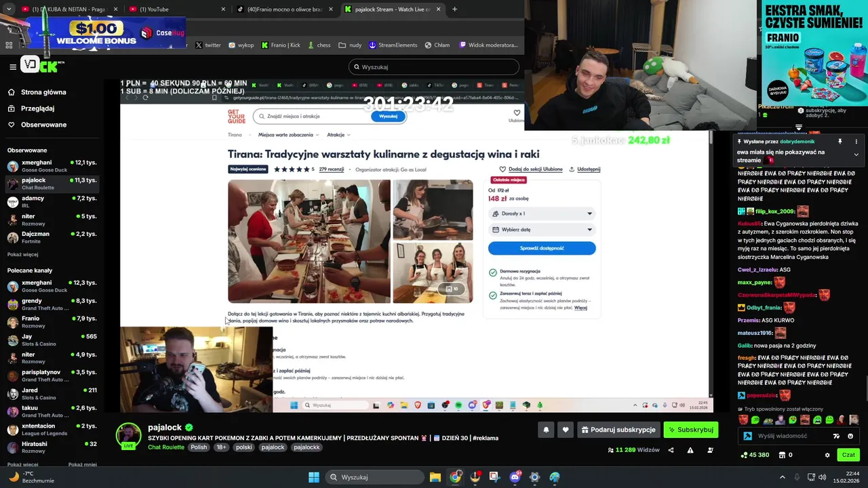Image resolution: width=868 pixels, height=488 pixels.
Task: Click the green Subskrybuj button
Action: pyautogui.click(x=690, y=430)
